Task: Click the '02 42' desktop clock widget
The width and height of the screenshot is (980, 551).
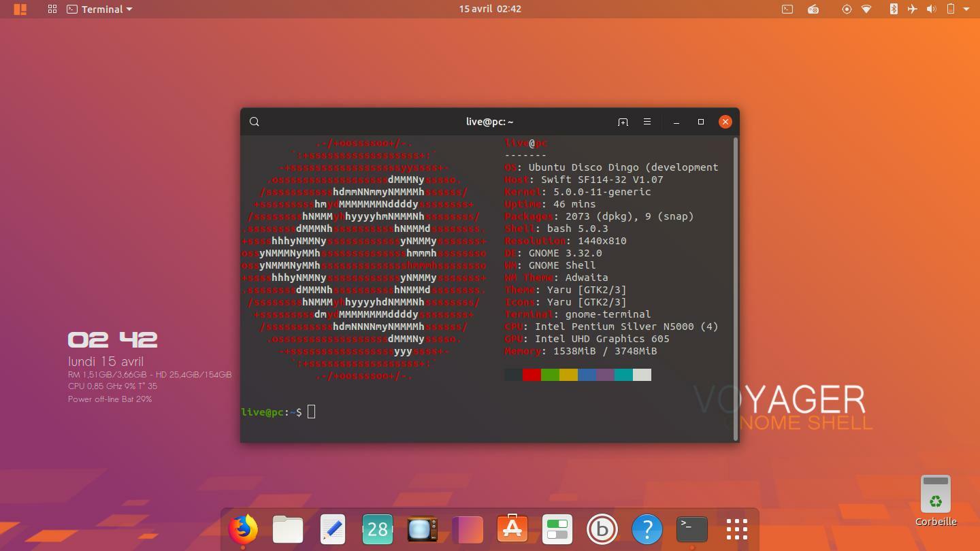Action: coord(112,339)
